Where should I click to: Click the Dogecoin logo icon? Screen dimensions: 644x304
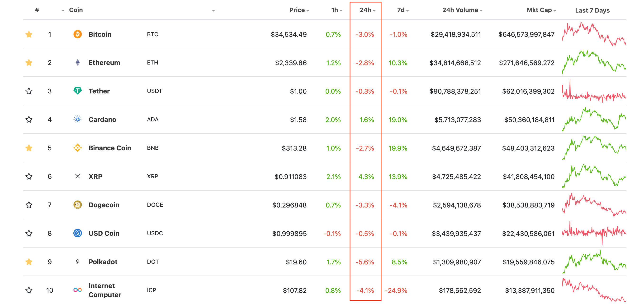pos(77,205)
